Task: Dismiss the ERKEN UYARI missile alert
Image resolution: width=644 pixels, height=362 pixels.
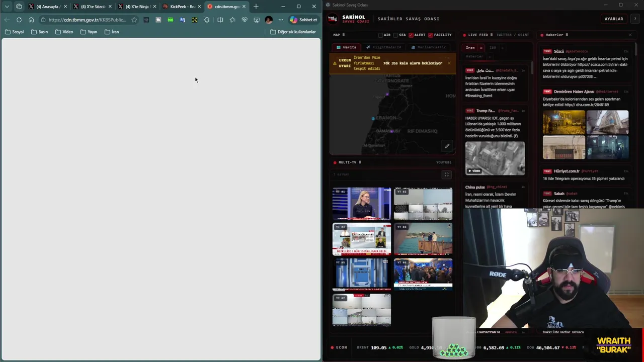Action: (x=449, y=63)
